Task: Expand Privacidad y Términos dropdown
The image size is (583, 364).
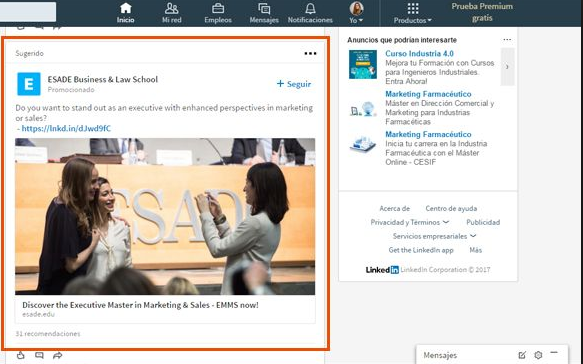Action: (409, 222)
